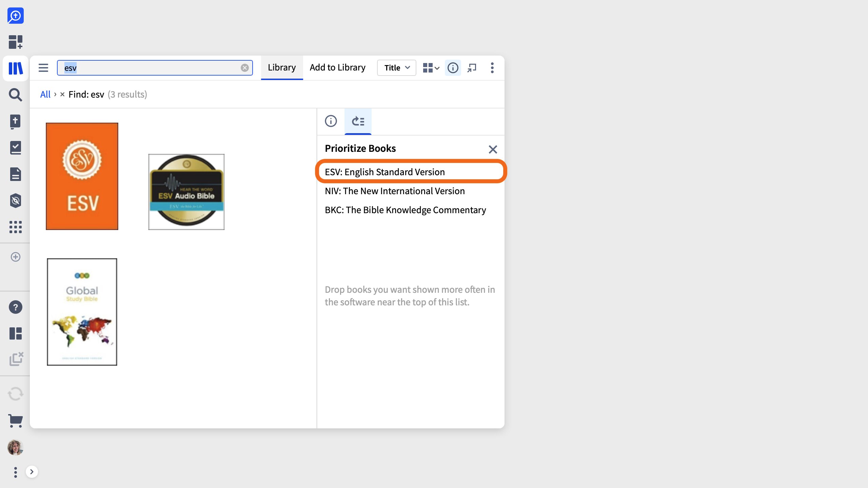868x488 pixels.
Task: Open the shield target icon in sidebar
Action: pyautogui.click(x=16, y=201)
